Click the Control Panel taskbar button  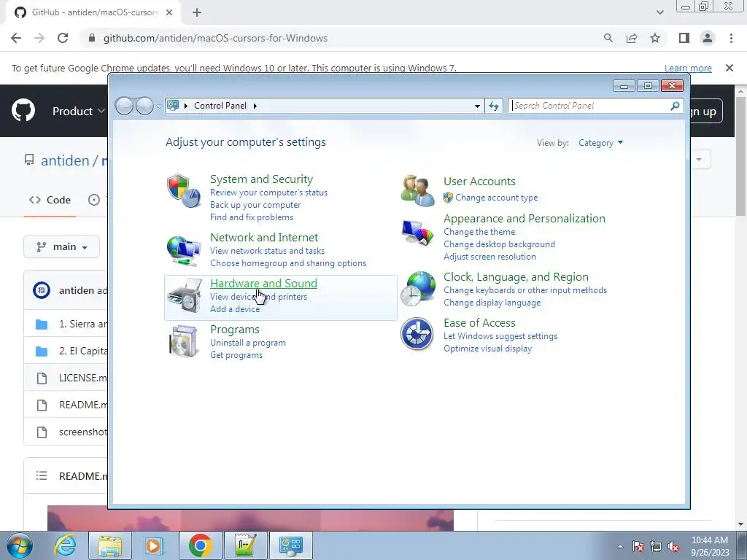tap(291, 545)
